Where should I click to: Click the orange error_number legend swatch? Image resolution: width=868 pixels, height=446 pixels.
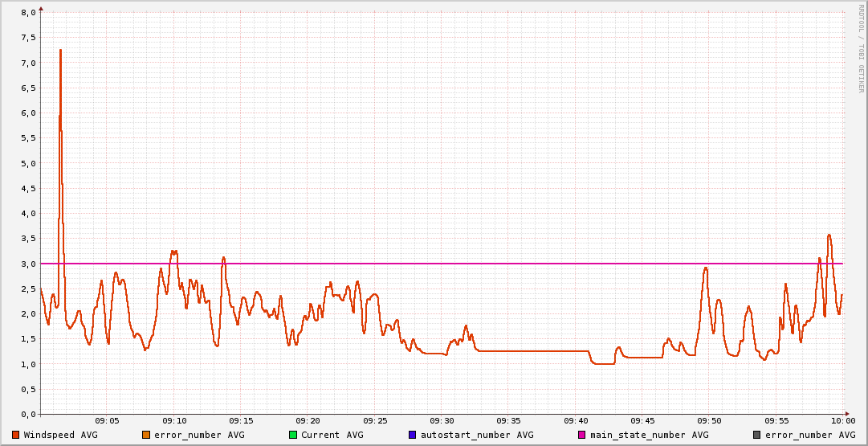pyautogui.click(x=146, y=435)
